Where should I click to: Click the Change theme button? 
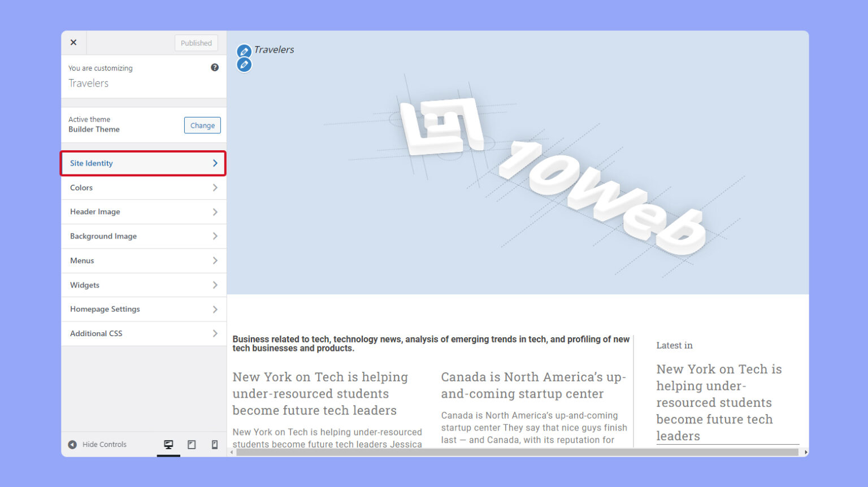202,125
